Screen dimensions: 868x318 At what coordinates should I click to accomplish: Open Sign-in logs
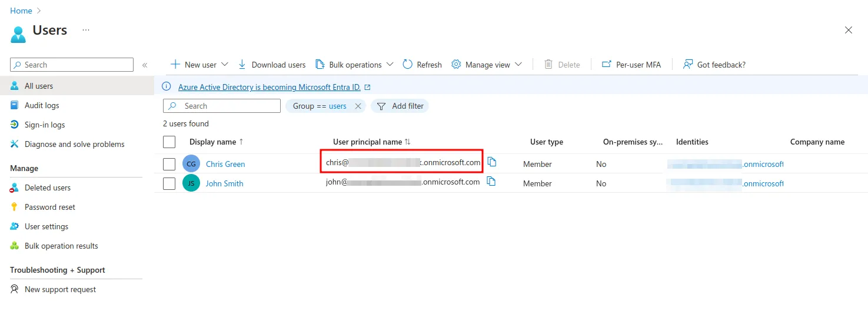pyautogui.click(x=45, y=125)
